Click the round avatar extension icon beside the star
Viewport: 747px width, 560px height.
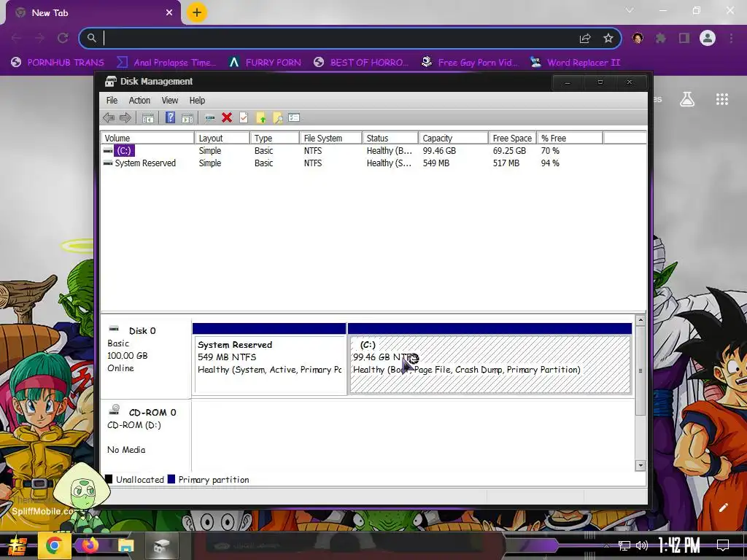[x=638, y=38]
